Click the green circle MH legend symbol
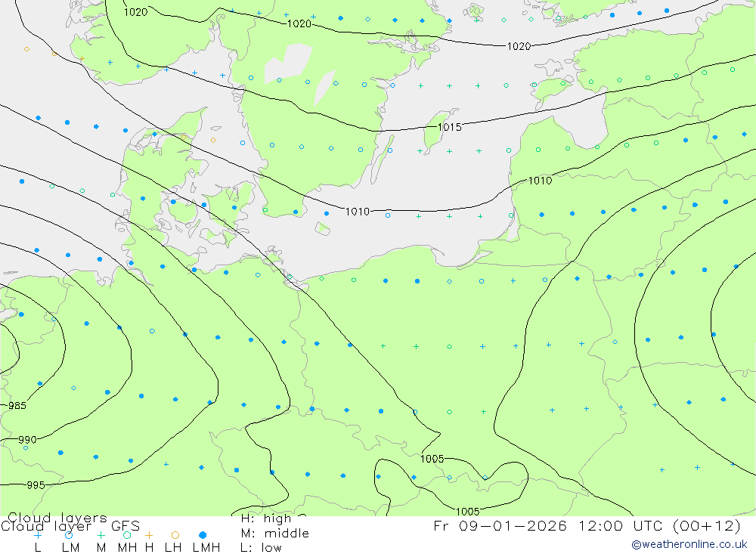 click(x=127, y=535)
